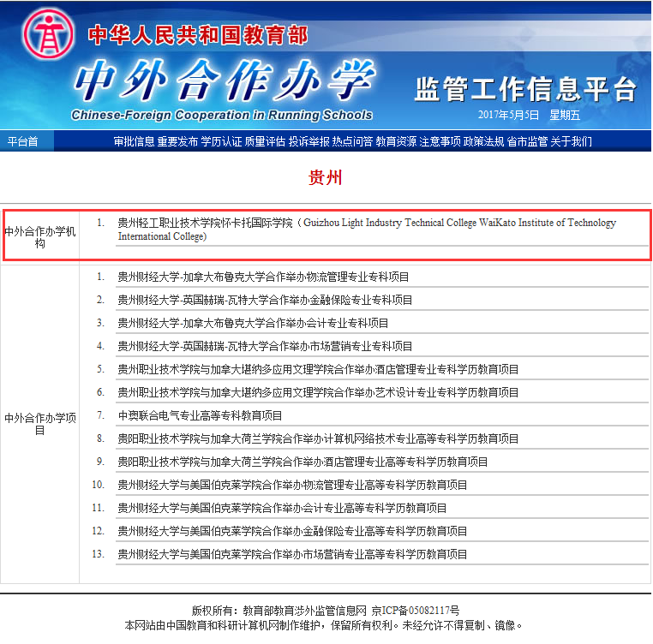
Task: Open 贵阳职业技术学院 计算机网络技术 project link
Action: (318, 438)
